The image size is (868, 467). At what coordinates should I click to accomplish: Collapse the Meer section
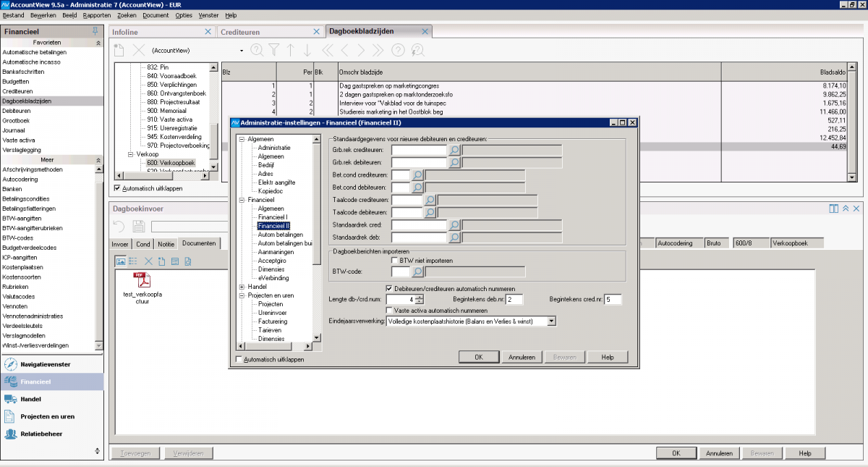click(98, 159)
